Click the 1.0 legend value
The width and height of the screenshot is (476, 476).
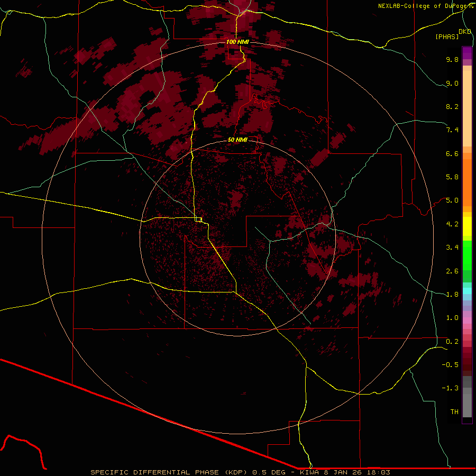coord(452,318)
